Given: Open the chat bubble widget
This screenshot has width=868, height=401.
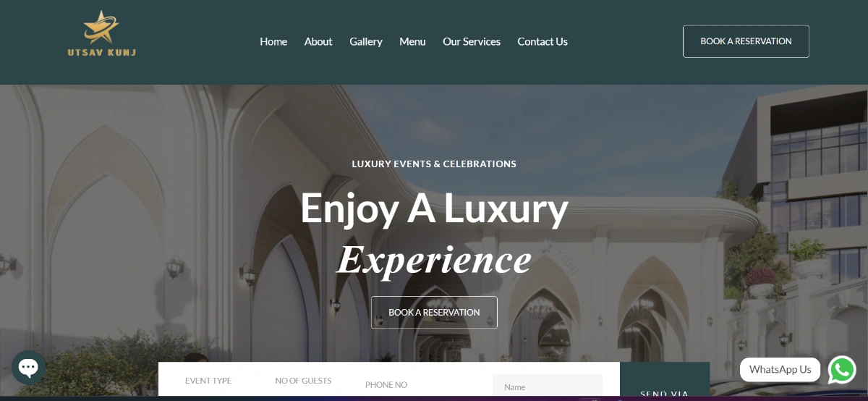Looking at the screenshot, I should [x=29, y=368].
